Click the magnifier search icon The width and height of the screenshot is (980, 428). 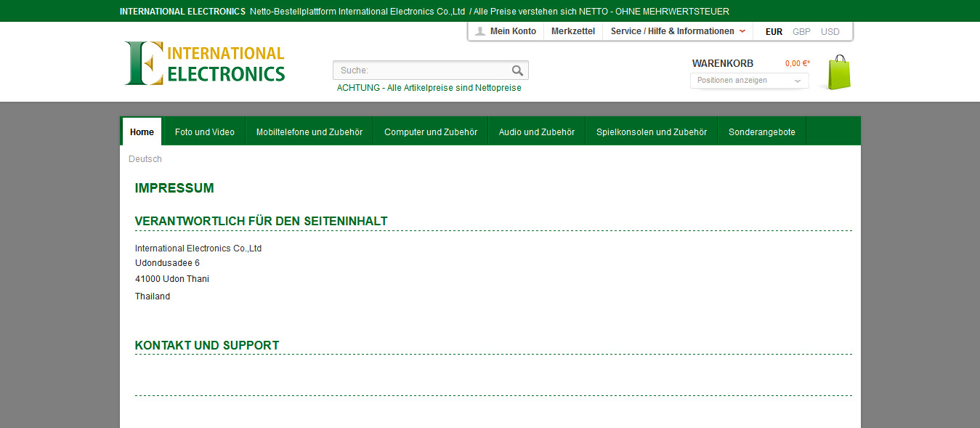pos(517,70)
